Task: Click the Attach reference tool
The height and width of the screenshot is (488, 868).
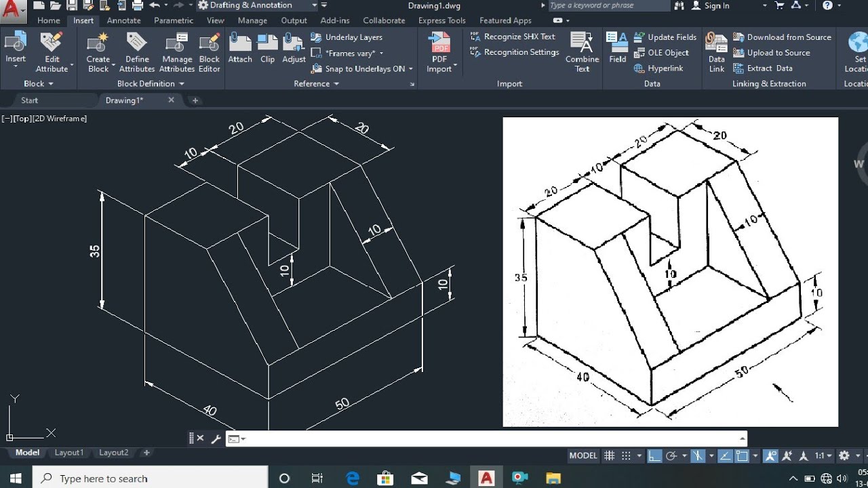Action: pos(240,48)
